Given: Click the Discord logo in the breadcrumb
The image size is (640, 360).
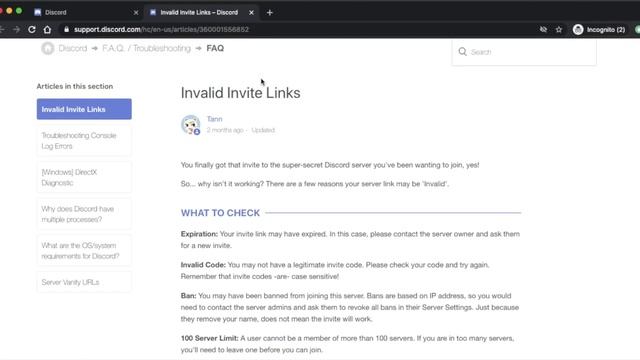Looking at the screenshot, I should tap(48, 48).
